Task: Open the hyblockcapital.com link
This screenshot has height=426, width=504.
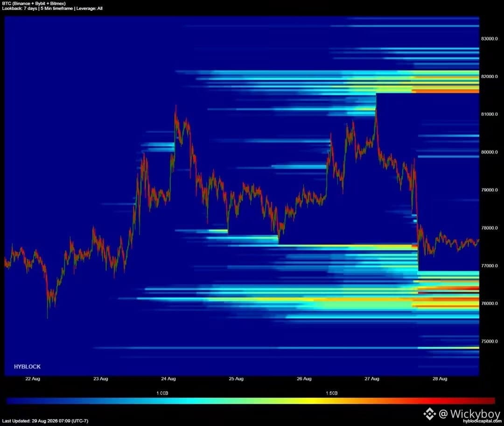Action: point(482,421)
